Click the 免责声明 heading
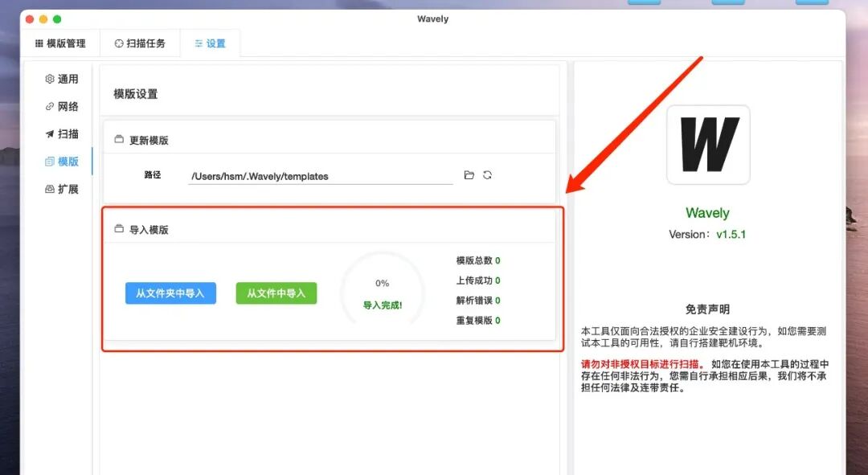Viewport: 868px width, 475px height. pos(707,309)
